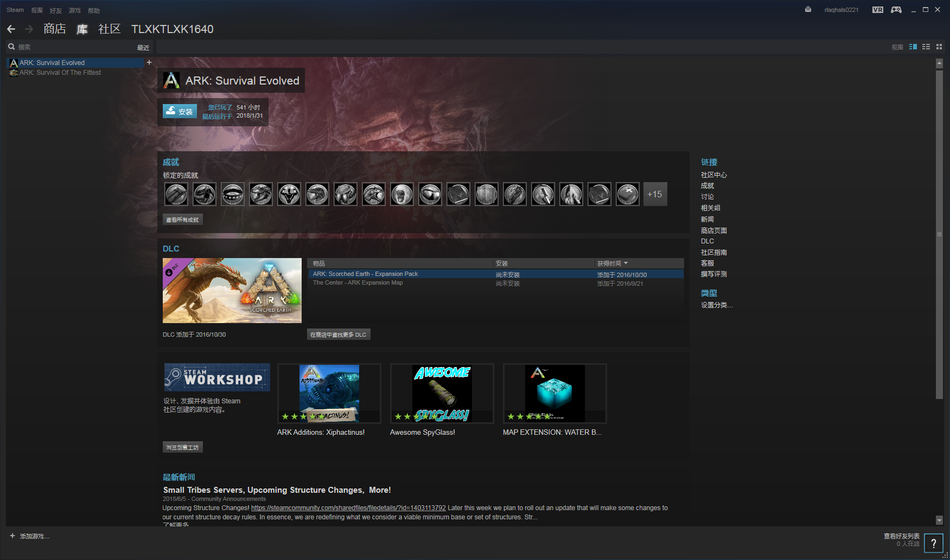This screenshot has width=950, height=560.
Task: Open the 最近 library filter dropdown
Action: (x=143, y=47)
